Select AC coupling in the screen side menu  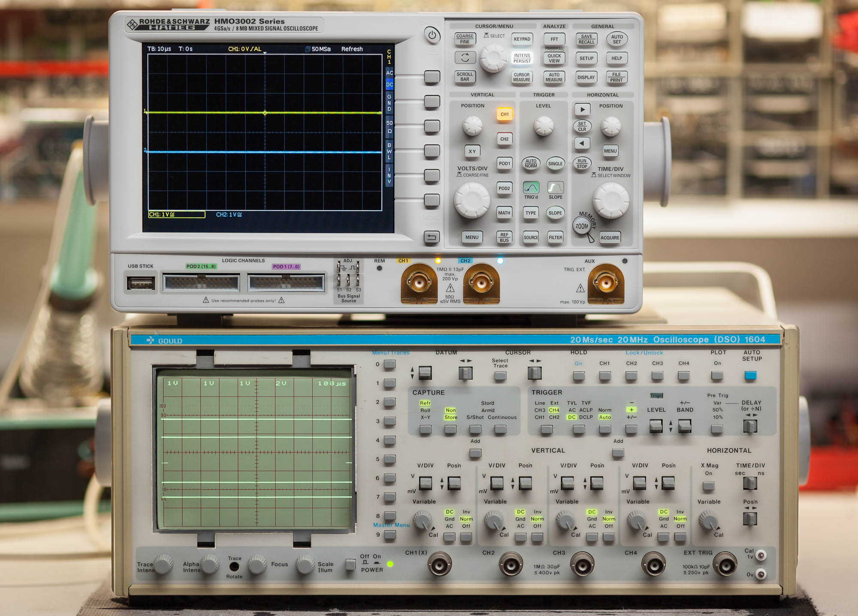coord(390,72)
